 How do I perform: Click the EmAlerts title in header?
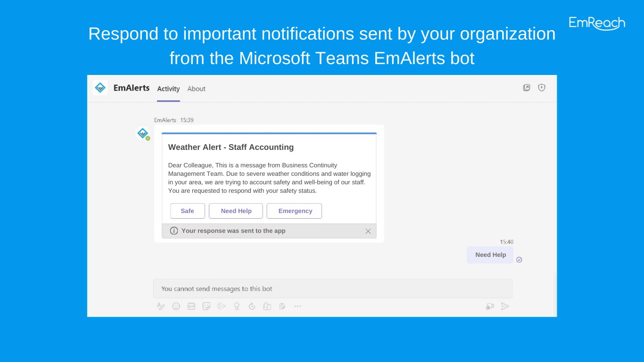(132, 88)
